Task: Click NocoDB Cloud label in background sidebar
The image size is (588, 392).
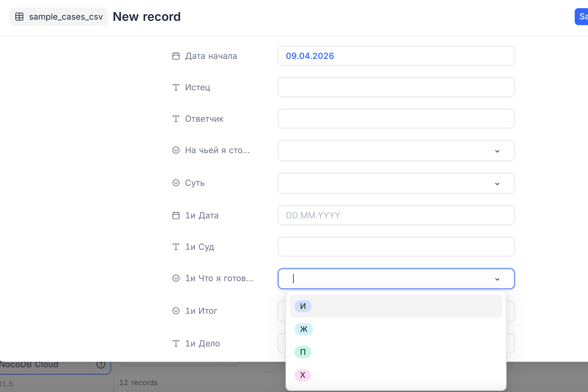Action: (x=29, y=364)
